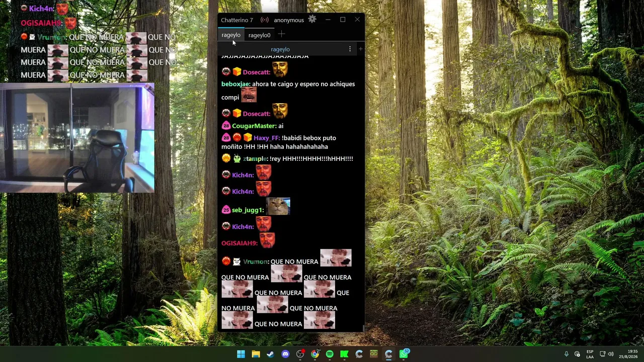Click the face emote in beboxjae's message

[x=249, y=95]
